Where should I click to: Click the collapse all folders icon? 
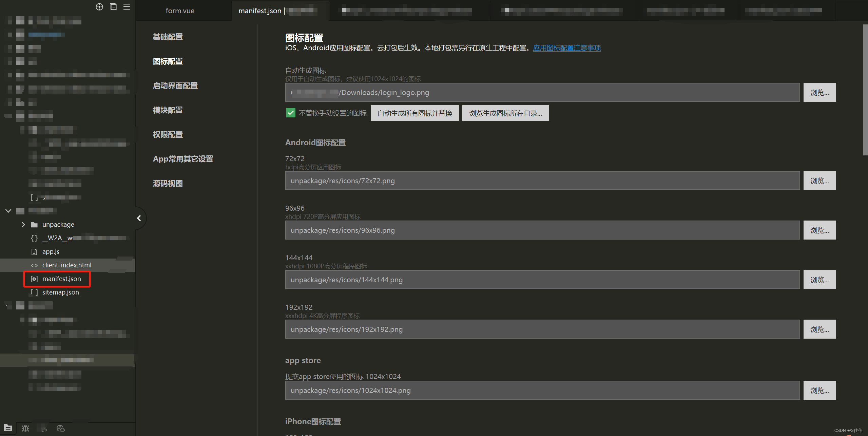point(113,7)
